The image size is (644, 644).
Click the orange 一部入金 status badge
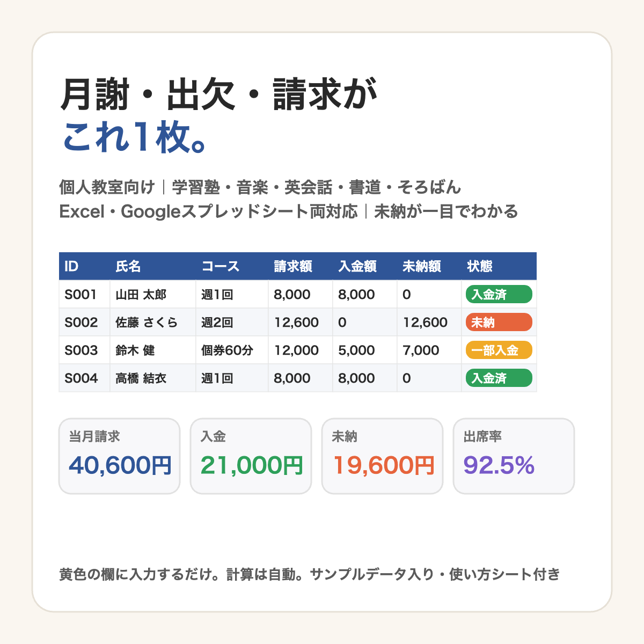499,350
